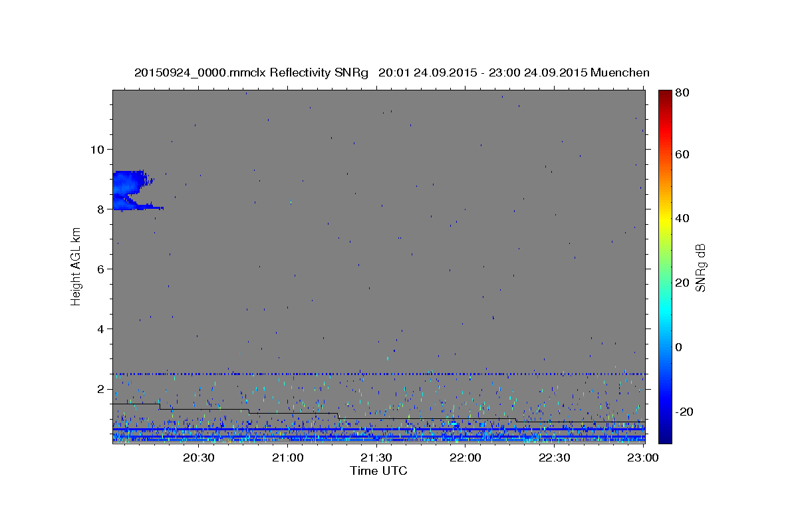The width and height of the screenshot is (798, 532).
Task: Click the 20:30 time tick label
Action: pos(198,458)
